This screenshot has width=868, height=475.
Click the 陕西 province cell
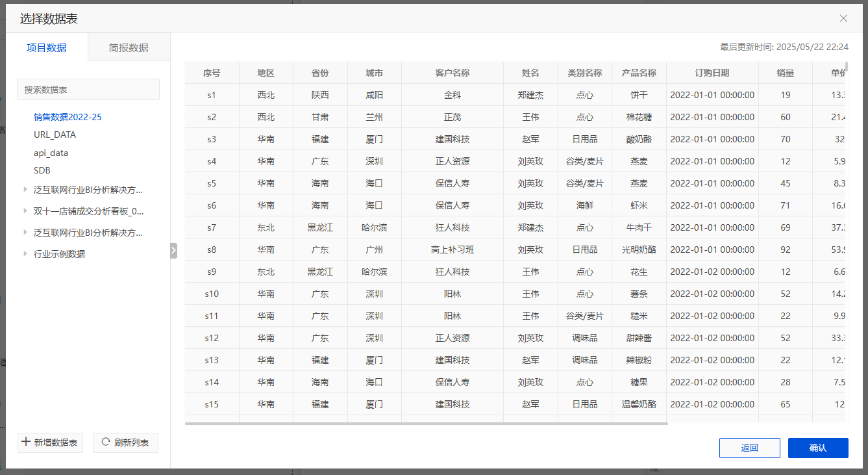tap(320, 95)
